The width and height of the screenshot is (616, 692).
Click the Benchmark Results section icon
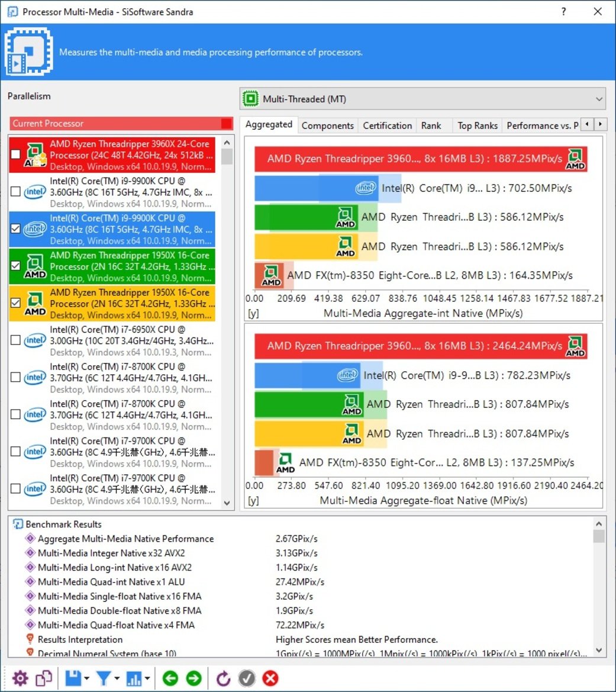pyautogui.click(x=18, y=524)
